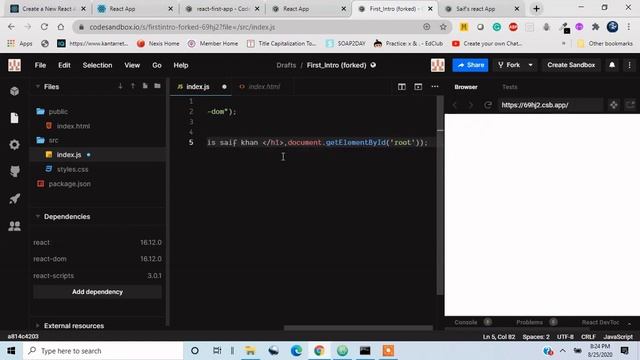Click the user avatar next to Share
The height and width of the screenshot is (360, 640).
pos(438,65)
